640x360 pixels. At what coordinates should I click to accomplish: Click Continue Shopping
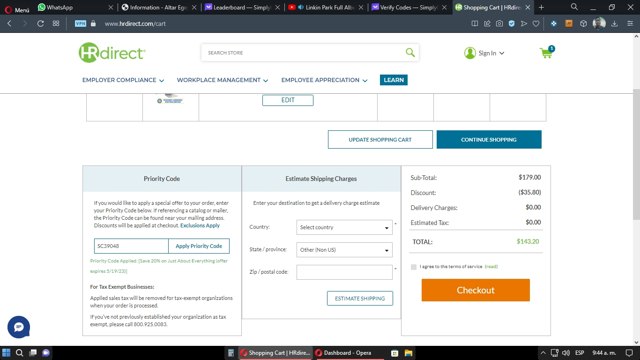pyautogui.click(x=489, y=140)
